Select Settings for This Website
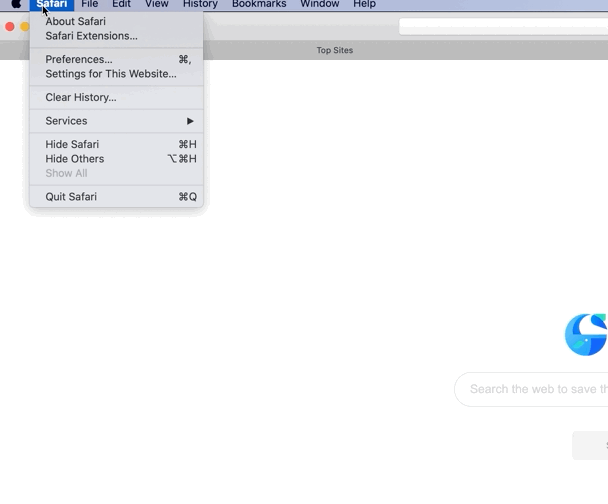The height and width of the screenshot is (504, 608). click(x=110, y=74)
